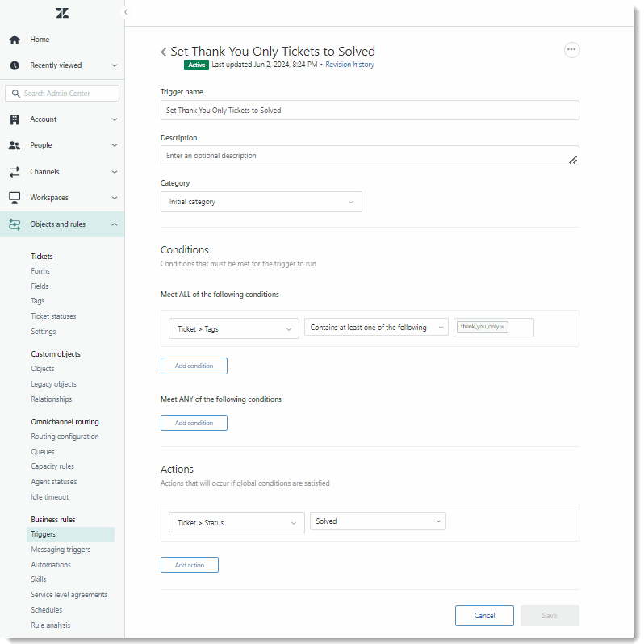Image resolution: width=644 pixels, height=644 pixels.
Task: Click the Zendesk logo icon
Action: coord(62,13)
